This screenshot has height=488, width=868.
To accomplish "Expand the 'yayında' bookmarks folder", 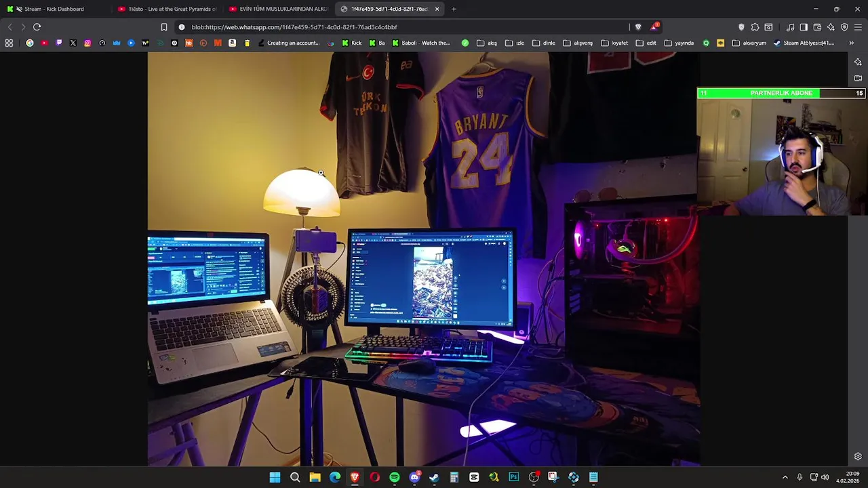I will [679, 43].
